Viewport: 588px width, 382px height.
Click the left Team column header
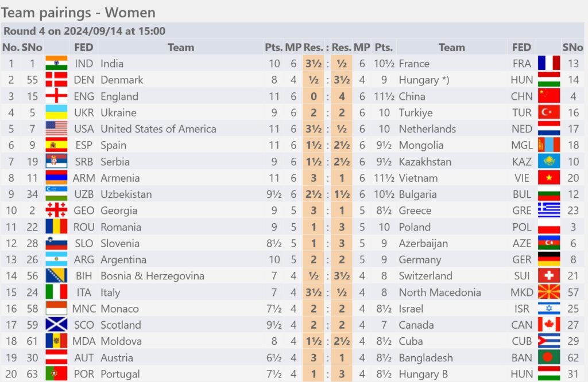tap(181, 47)
